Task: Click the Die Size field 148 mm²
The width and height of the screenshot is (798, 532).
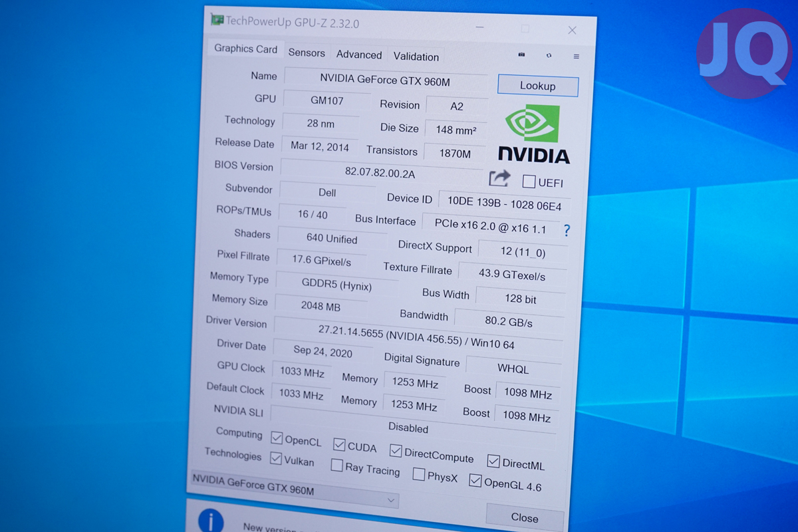Action: pyautogui.click(x=456, y=130)
